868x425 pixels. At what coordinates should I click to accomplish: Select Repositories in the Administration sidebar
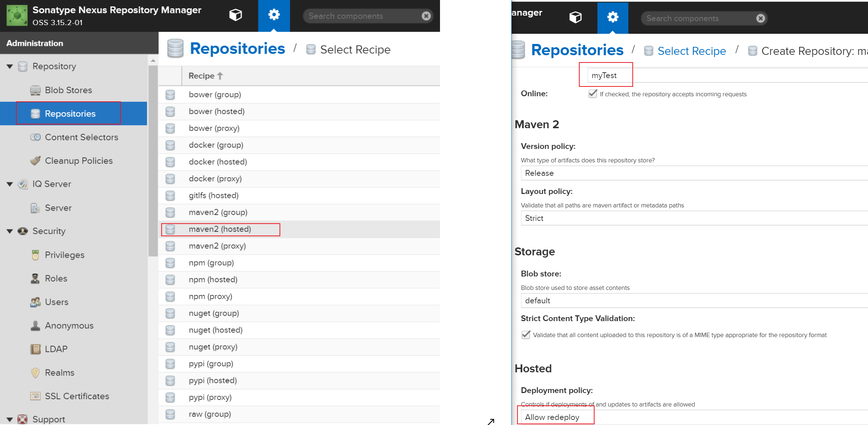[x=73, y=114]
